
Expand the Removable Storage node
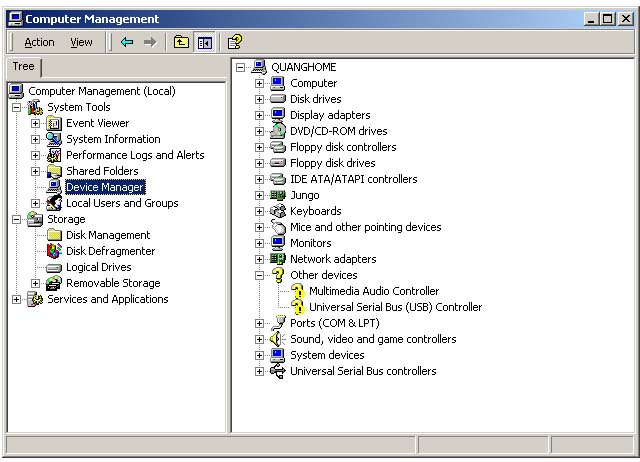tap(36, 283)
